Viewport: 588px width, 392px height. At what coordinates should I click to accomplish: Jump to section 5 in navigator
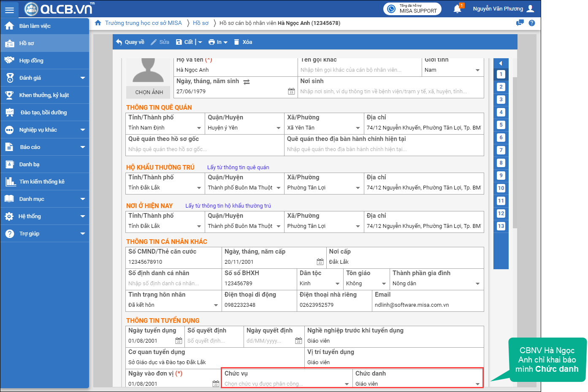click(x=501, y=125)
